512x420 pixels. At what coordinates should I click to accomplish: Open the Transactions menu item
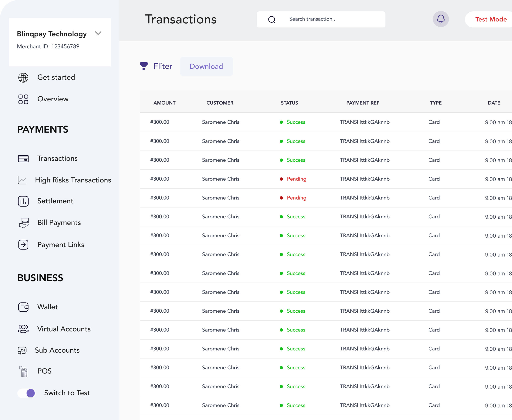point(57,158)
